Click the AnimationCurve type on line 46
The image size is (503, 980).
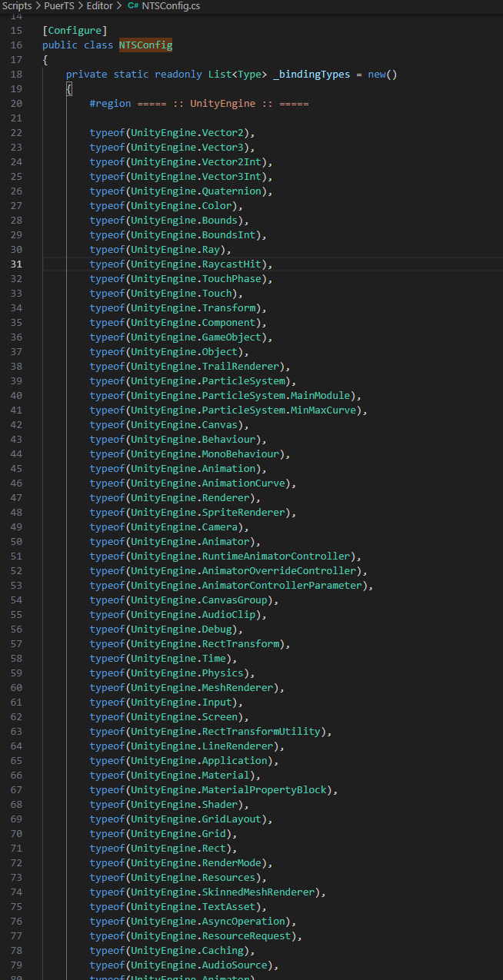243,483
